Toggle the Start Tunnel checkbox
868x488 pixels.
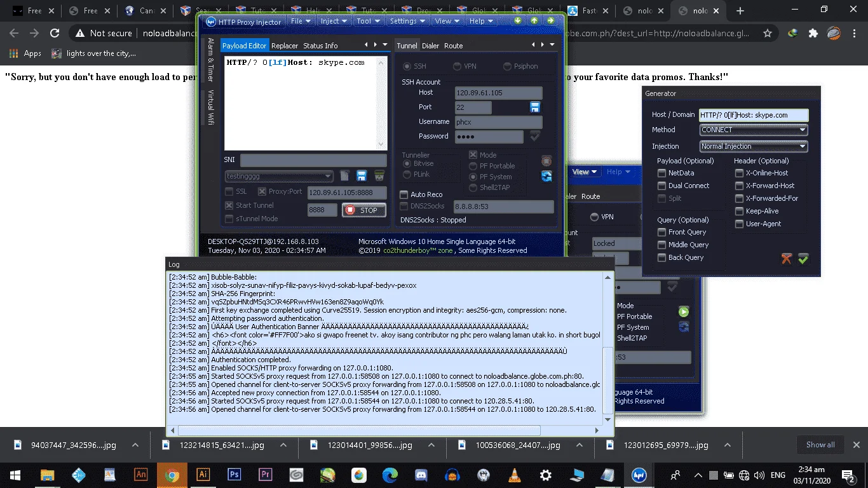tap(229, 205)
